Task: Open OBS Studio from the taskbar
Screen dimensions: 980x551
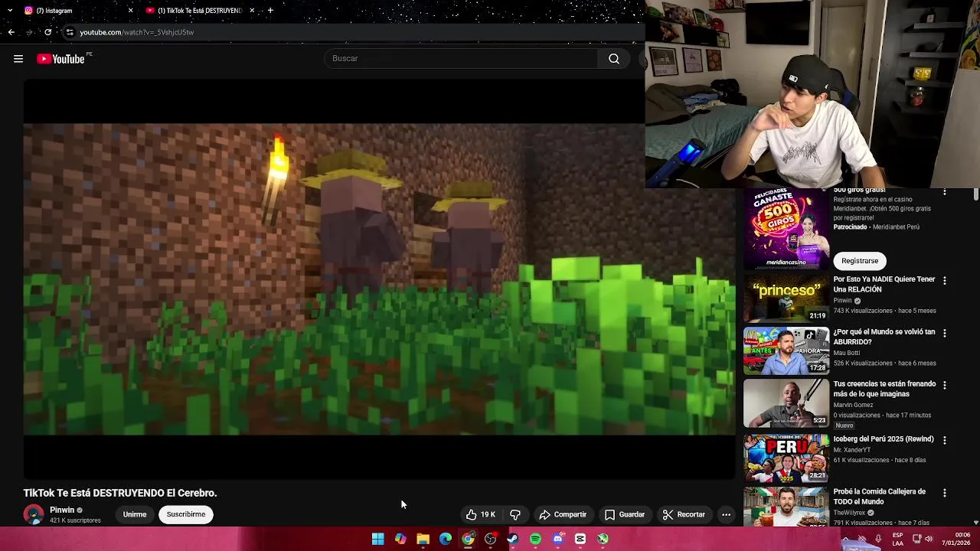Action: pos(491,540)
